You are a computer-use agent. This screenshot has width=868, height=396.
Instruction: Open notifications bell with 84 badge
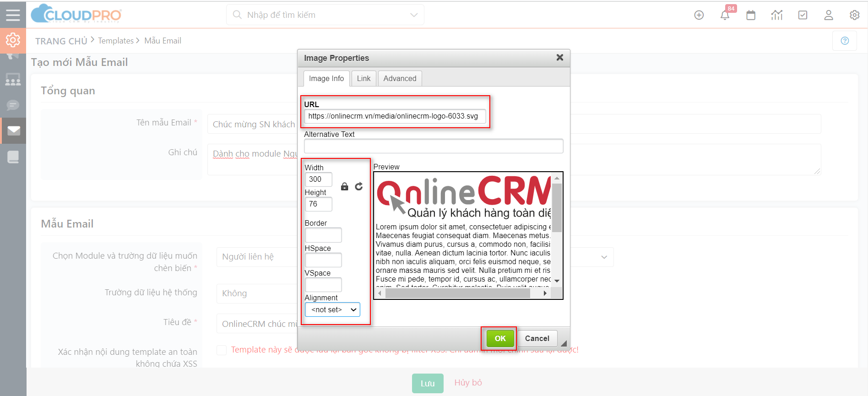click(x=725, y=15)
